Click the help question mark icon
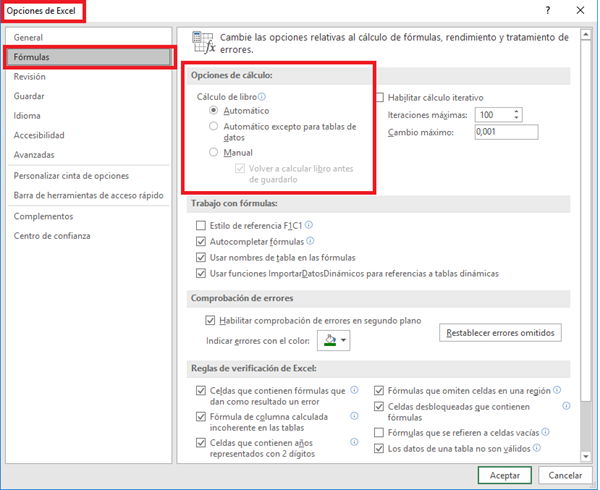Image resolution: width=600 pixels, height=490 pixels. (x=548, y=10)
